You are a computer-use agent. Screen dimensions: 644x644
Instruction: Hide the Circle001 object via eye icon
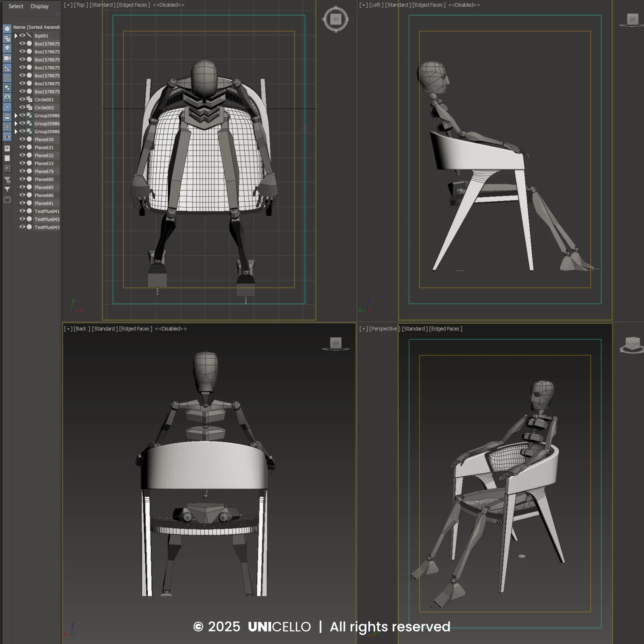click(x=23, y=99)
